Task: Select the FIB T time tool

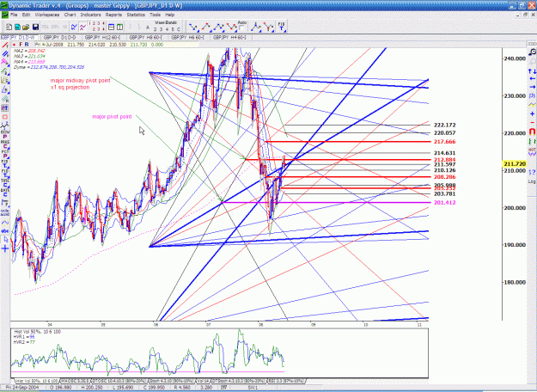Action: (x=281, y=27)
